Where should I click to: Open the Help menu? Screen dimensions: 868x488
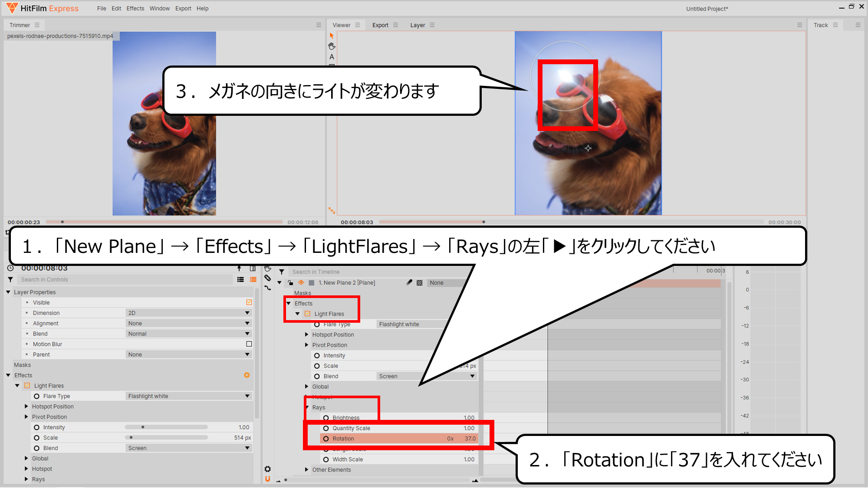202,8
